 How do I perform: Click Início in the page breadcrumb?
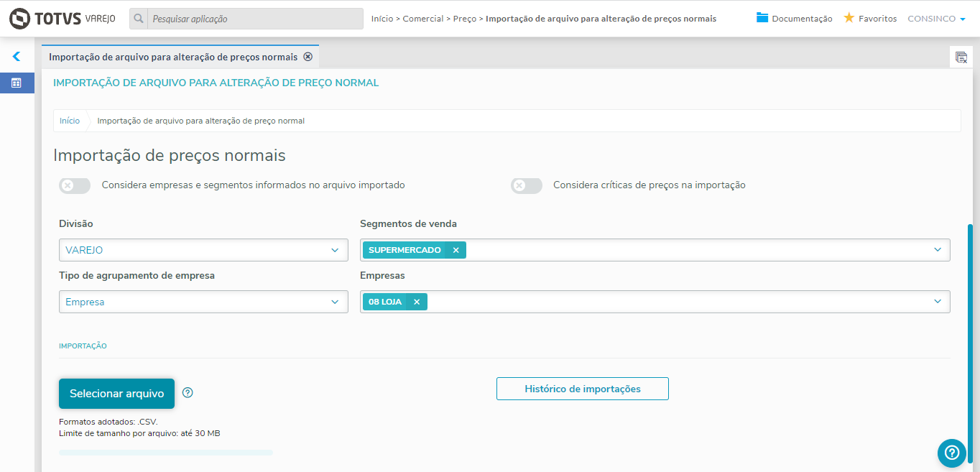coord(70,121)
